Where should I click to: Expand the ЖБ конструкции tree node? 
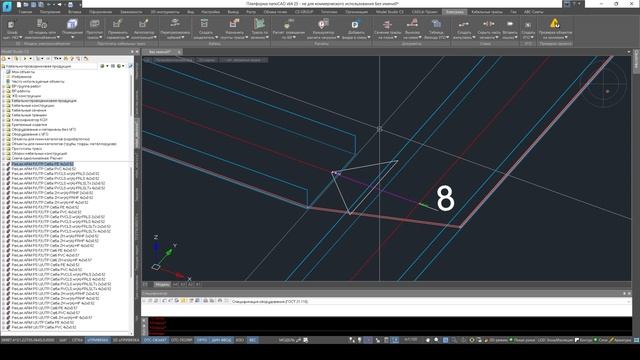click(x=4, y=96)
